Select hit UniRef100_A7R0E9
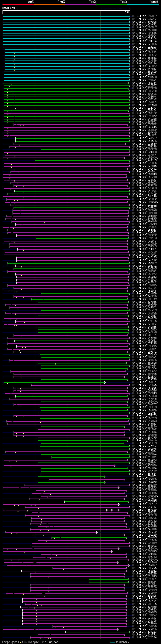This screenshot has height=644, width=161. (144, 593)
